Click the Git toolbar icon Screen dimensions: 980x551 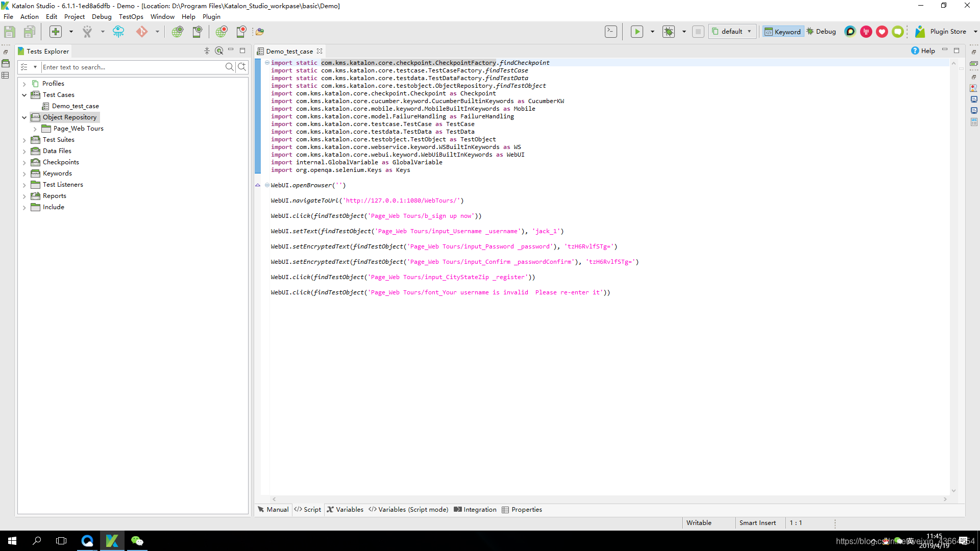(x=141, y=32)
